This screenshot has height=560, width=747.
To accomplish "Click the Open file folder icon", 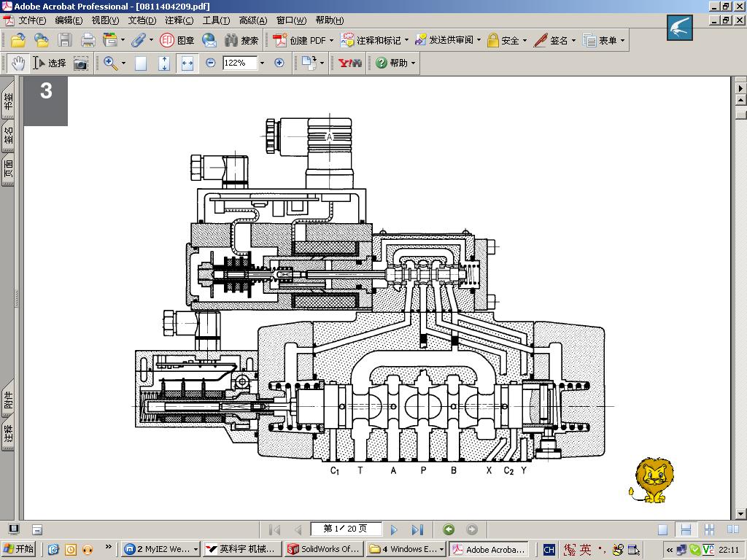I will (x=18, y=40).
